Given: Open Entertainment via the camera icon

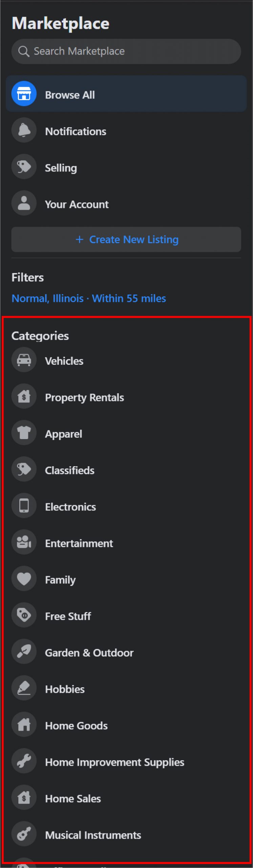Looking at the screenshot, I should [24, 542].
